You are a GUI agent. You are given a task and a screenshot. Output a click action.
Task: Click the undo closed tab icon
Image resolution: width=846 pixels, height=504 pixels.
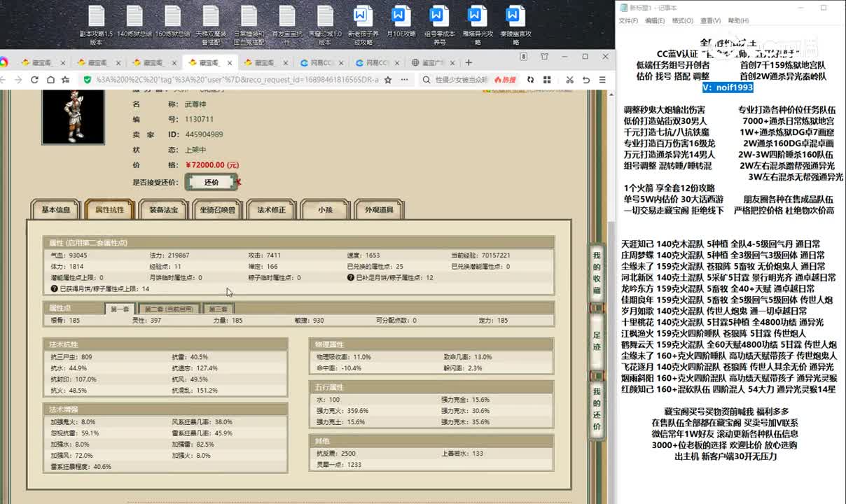click(586, 80)
